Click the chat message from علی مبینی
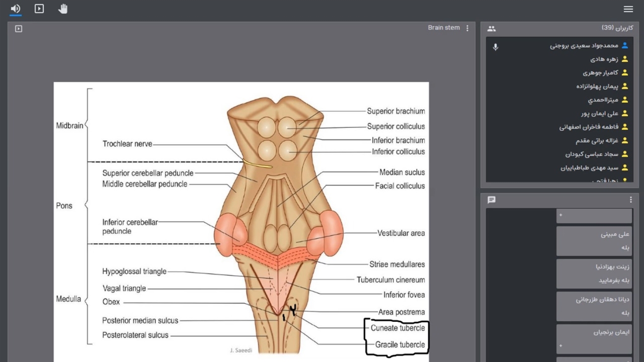 [594, 241]
